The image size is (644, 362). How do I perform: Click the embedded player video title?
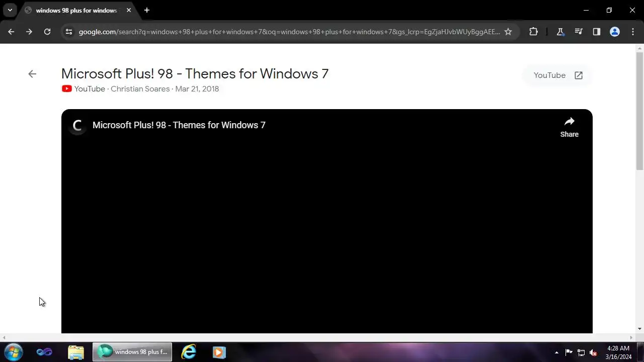point(179,125)
